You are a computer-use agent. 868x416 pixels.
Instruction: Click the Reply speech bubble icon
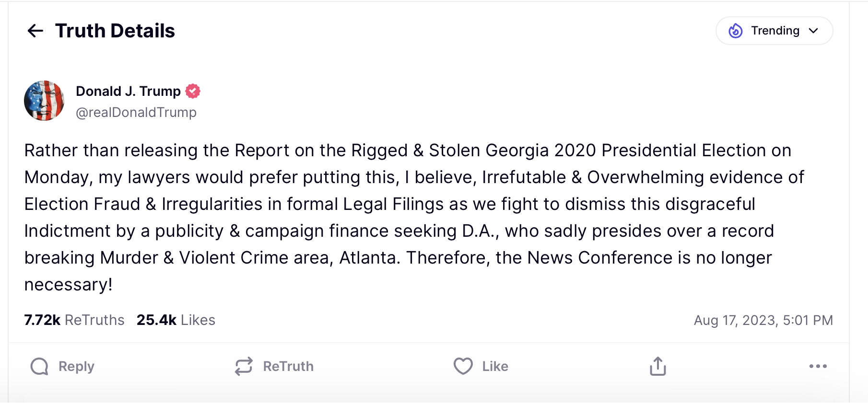[x=39, y=367]
